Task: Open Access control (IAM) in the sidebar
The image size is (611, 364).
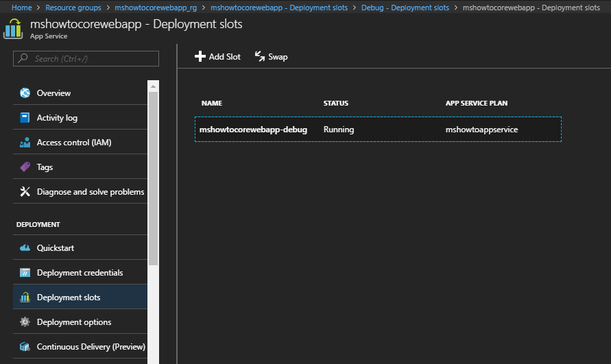Action: point(80,143)
